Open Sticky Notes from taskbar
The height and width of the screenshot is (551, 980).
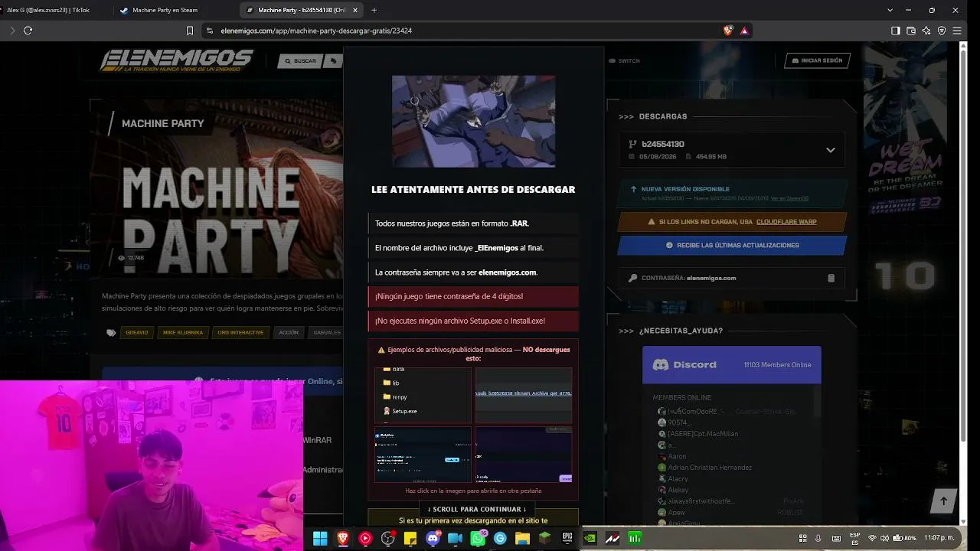coord(410,539)
